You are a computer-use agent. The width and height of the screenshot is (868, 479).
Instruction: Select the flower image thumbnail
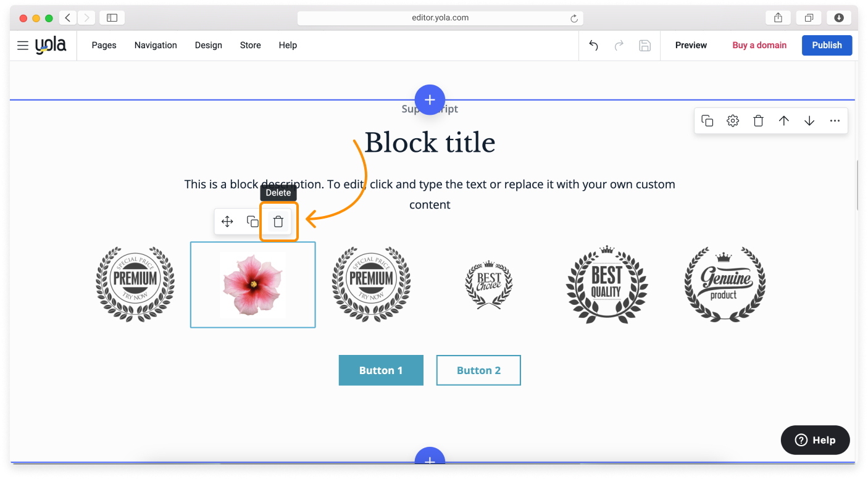tap(252, 285)
